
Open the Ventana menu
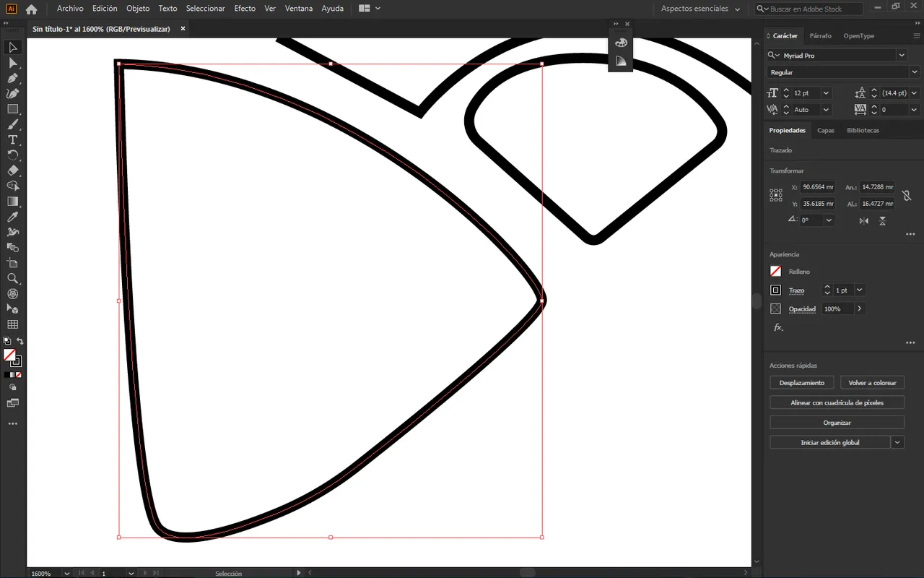click(299, 9)
